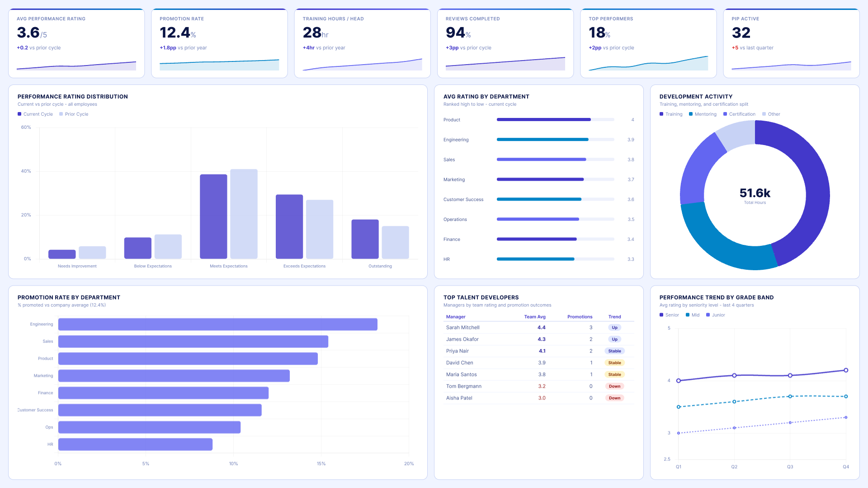
Task: Click the Exceeds Expectations axis label
Action: (304, 266)
